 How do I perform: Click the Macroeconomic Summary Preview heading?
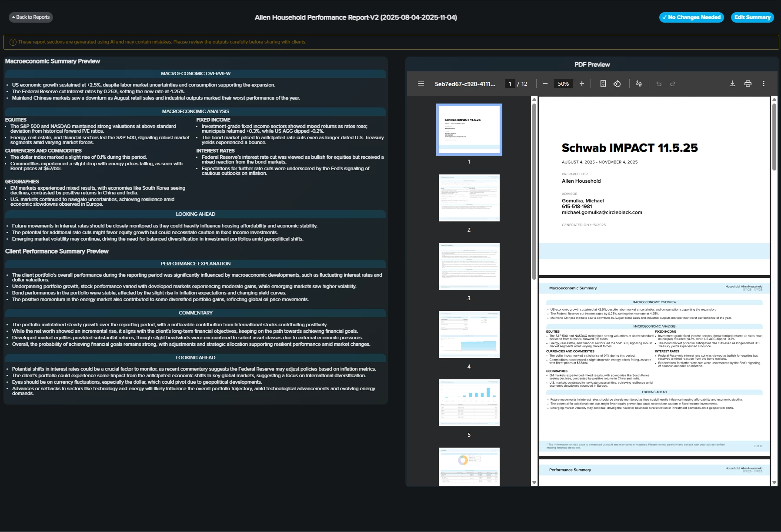[x=53, y=61]
